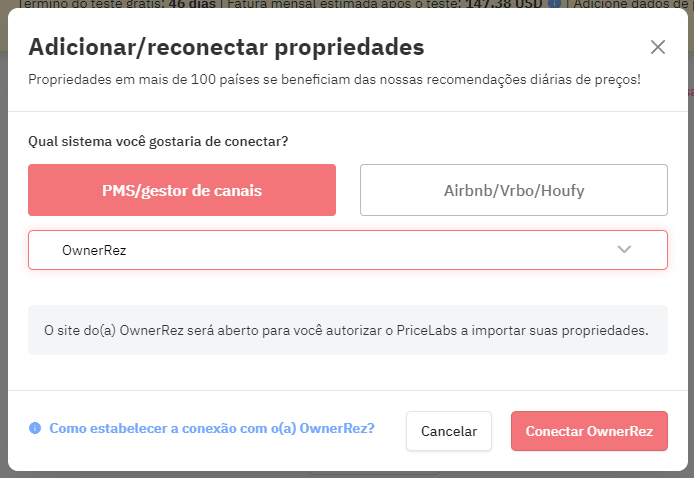This screenshot has width=694, height=478.
Task: Select the PMS/gestor de canais option
Action: tap(182, 190)
